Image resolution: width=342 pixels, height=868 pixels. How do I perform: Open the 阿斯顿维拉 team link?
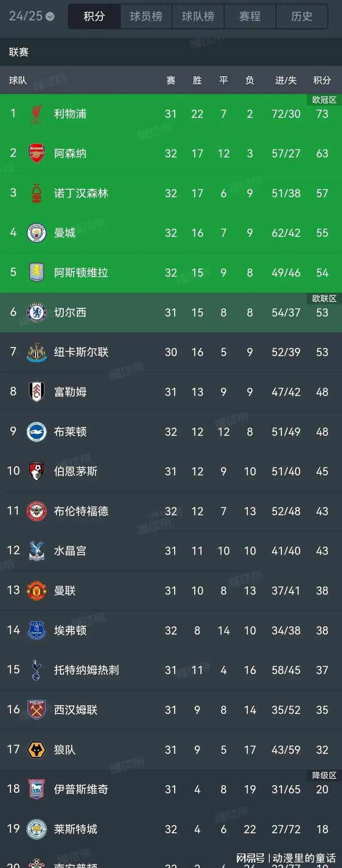coord(81,273)
